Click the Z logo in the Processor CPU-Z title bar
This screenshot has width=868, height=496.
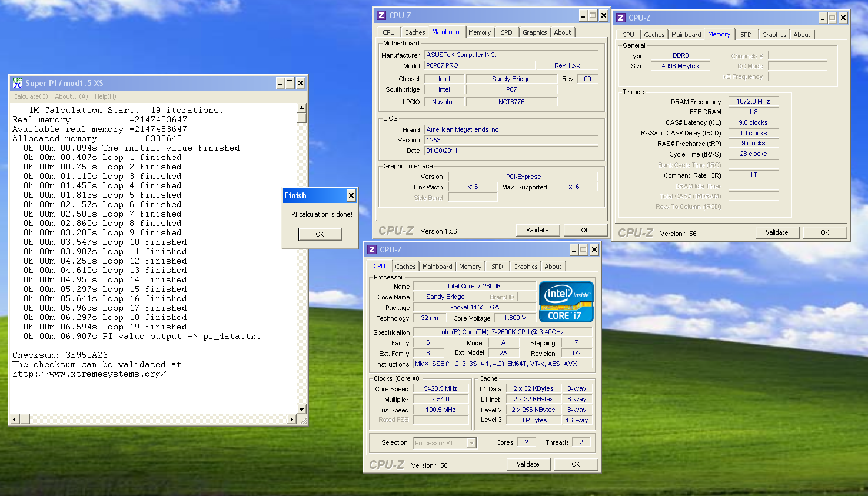(372, 249)
